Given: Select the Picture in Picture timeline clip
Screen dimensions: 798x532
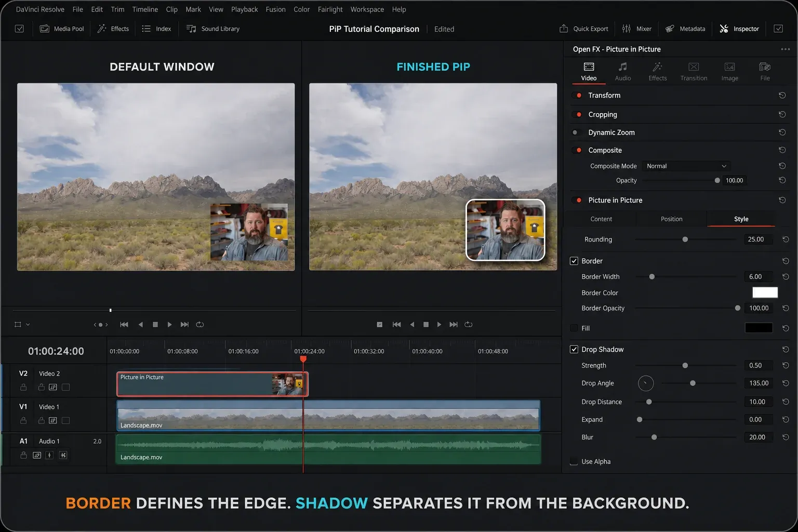Looking at the screenshot, I should pyautogui.click(x=212, y=384).
